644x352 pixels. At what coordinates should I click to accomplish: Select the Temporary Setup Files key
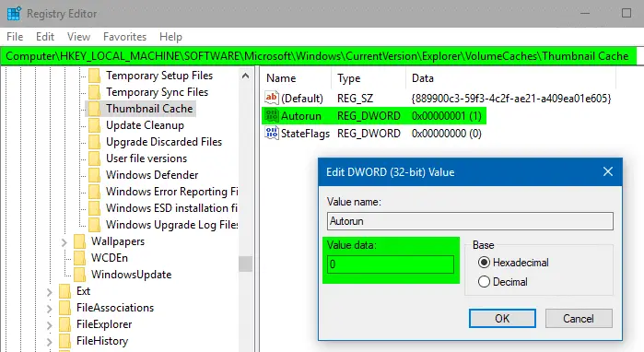coord(159,76)
